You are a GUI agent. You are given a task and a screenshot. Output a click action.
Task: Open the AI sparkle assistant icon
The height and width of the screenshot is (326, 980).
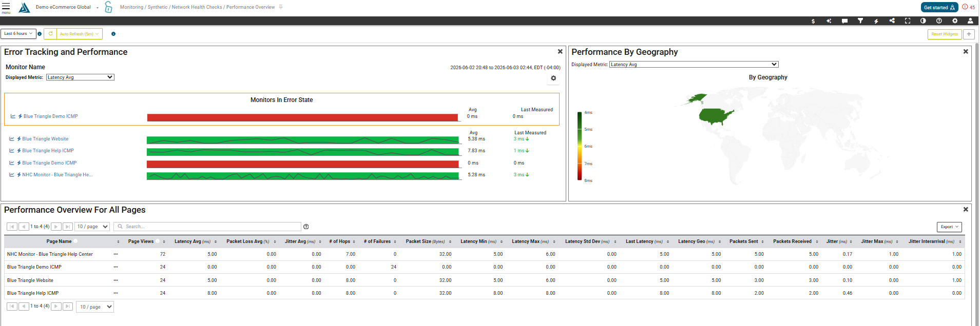[829, 21]
